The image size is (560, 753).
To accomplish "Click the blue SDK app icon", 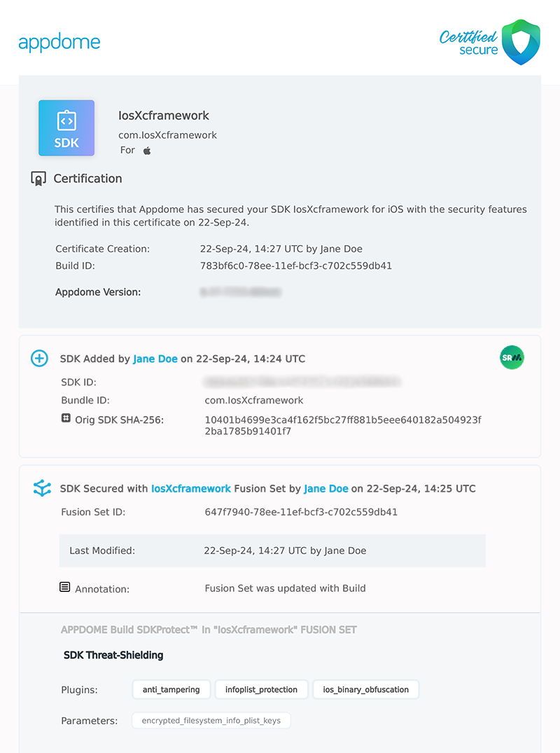I will (66, 127).
